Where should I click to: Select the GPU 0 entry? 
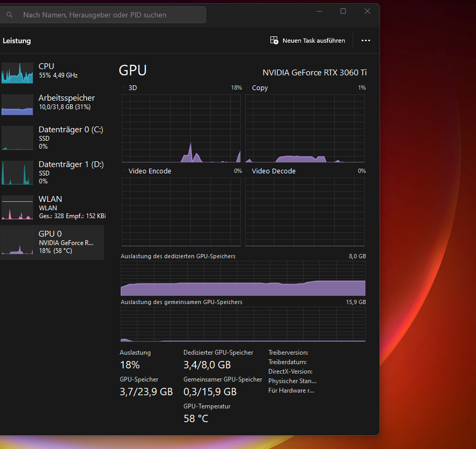point(52,242)
